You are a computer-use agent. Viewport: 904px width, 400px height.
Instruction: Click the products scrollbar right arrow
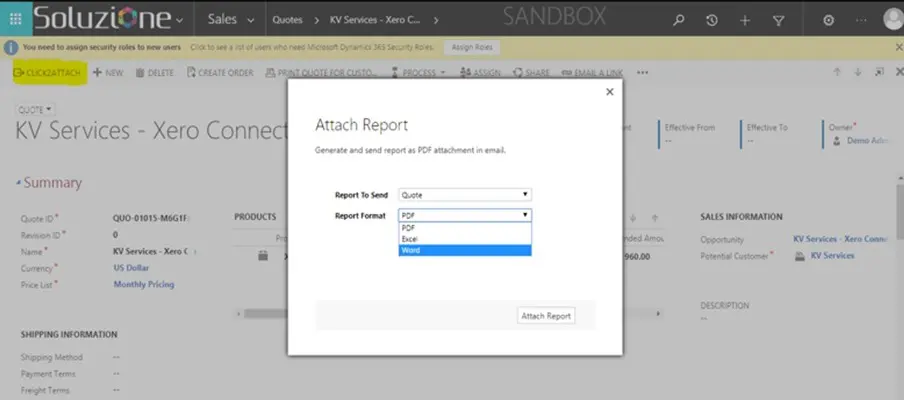tap(658, 314)
